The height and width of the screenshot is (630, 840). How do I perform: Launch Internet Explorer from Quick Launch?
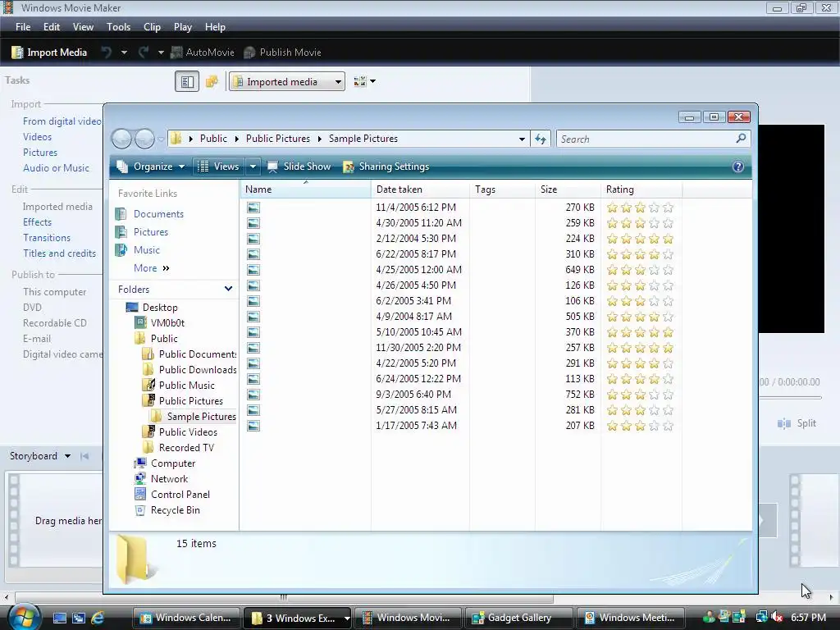click(98, 618)
